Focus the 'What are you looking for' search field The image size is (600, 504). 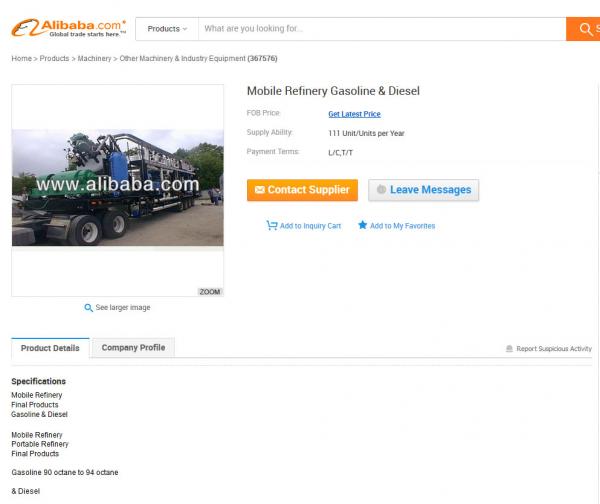(382, 29)
